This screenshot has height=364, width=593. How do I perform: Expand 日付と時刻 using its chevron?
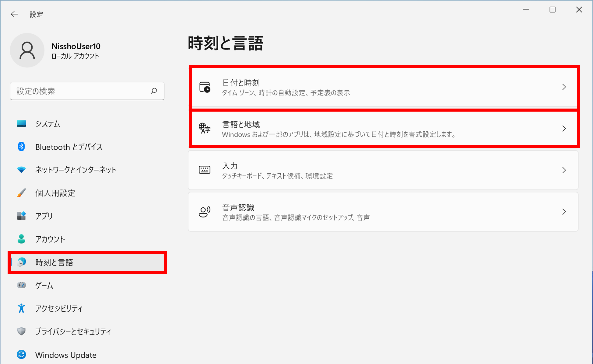click(x=564, y=87)
